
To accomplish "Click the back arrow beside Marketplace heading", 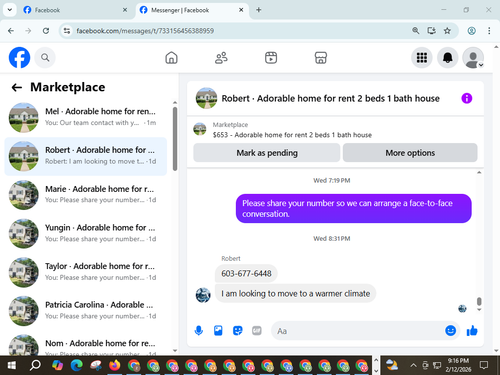I will (x=17, y=87).
